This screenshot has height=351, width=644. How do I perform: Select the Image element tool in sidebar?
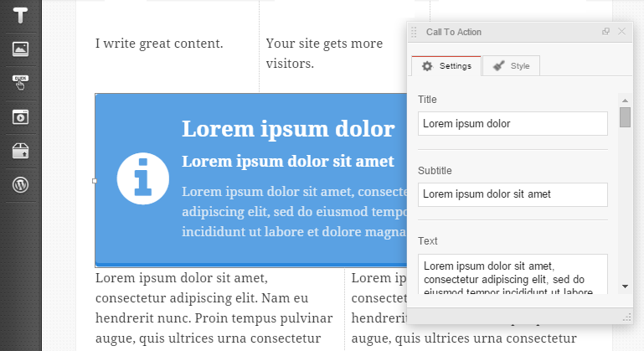click(x=20, y=49)
